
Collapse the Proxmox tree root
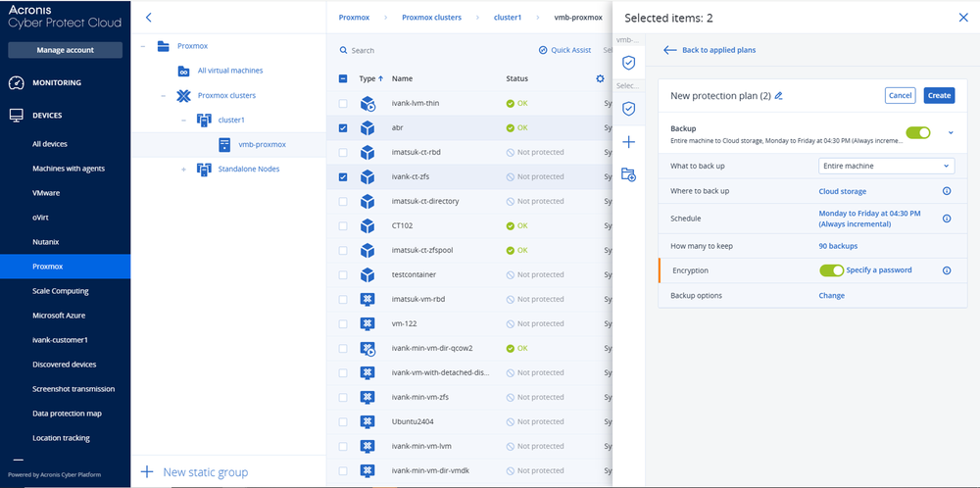tap(143, 46)
